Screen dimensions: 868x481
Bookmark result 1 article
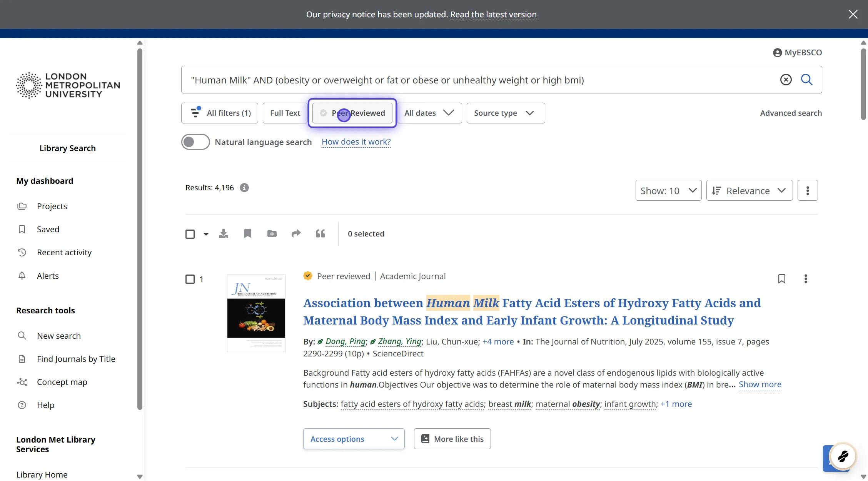[x=782, y=279]
